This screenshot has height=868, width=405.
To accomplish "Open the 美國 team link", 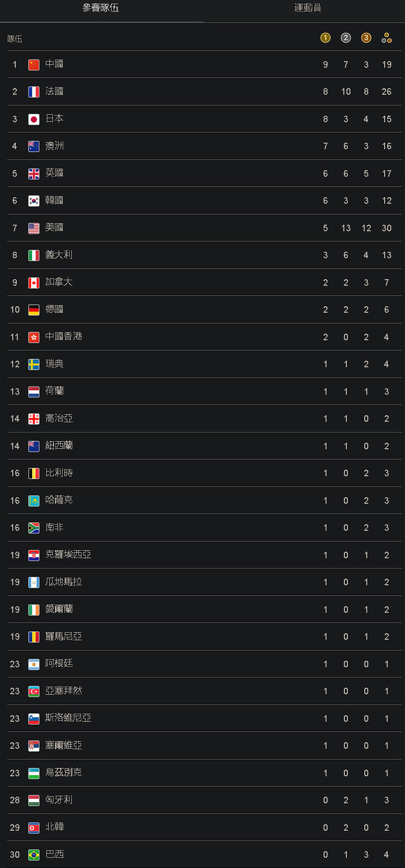I will point(54,228).
